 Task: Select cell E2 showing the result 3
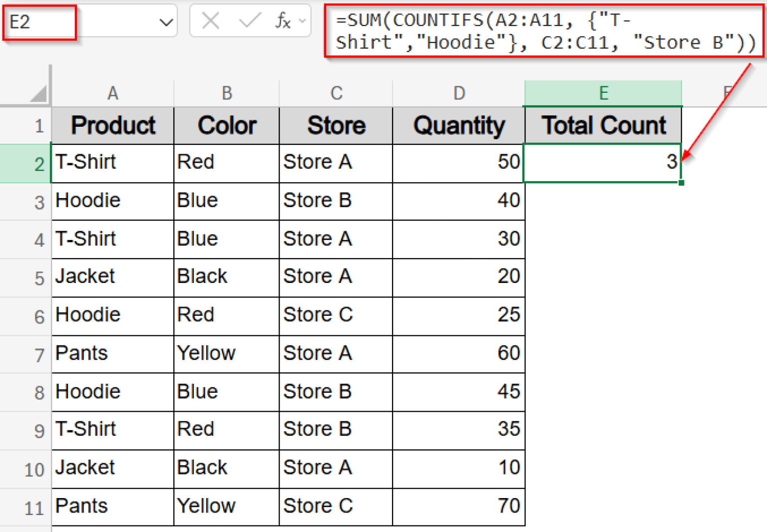(603, 163)
